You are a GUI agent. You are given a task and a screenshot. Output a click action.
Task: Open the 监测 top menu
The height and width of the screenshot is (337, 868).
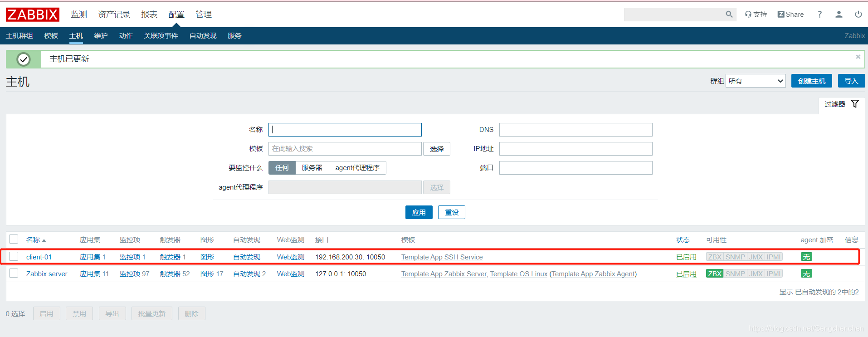[x=79, y=15]
